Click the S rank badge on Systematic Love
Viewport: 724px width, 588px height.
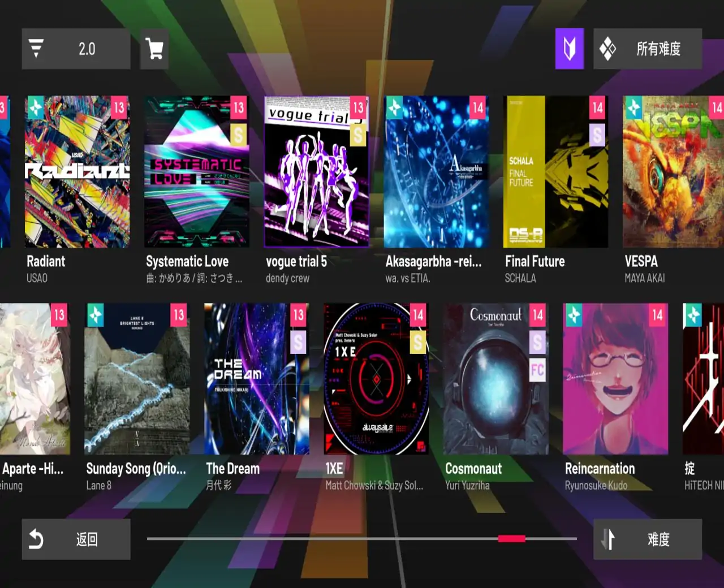click(239, 135)
